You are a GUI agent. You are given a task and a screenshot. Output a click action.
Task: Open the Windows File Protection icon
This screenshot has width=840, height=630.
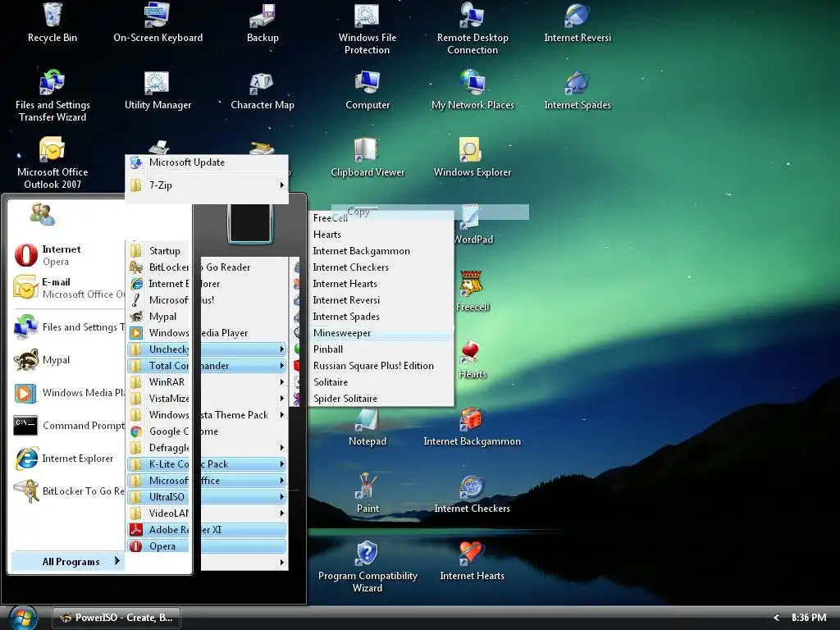(367, 29)
